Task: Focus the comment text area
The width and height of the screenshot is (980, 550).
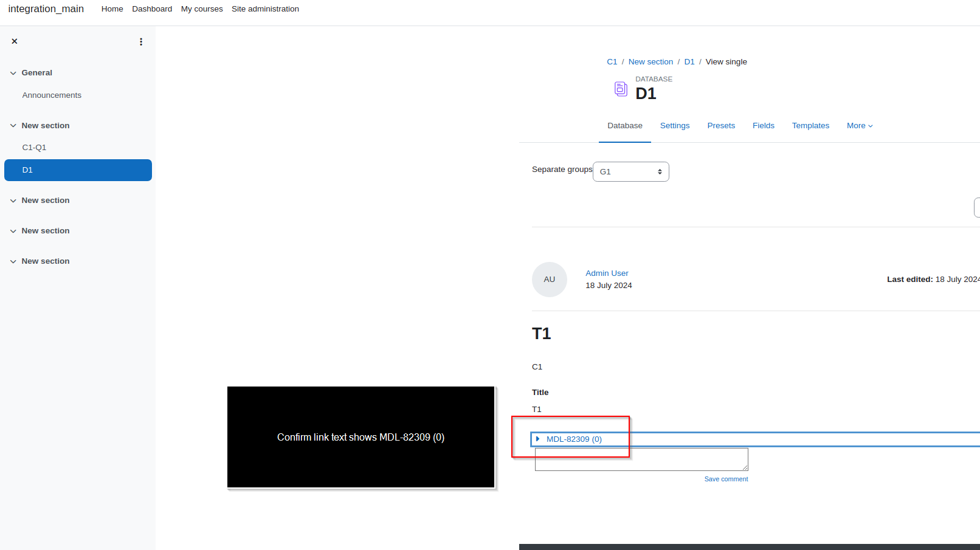Action: [x=641, y=459]
